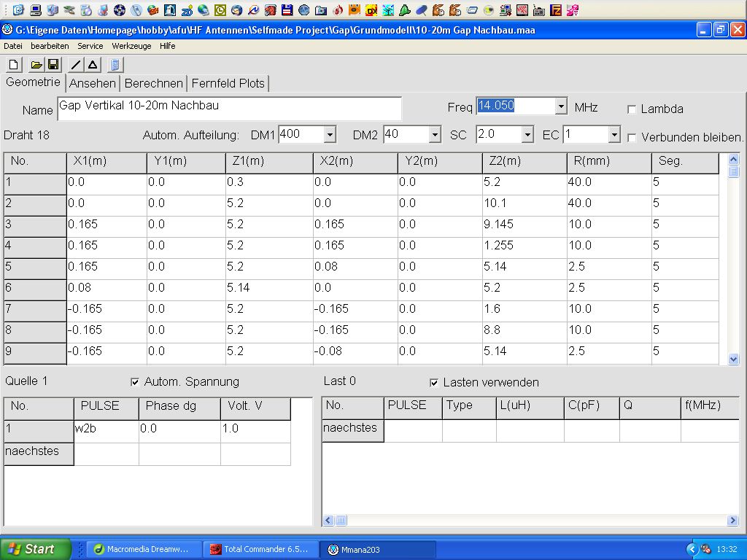Click the notepad icon in toolbar
Image resolution: width=747 pixels, height=560 pixels.
pyautogui.click(x=115, y=65)
